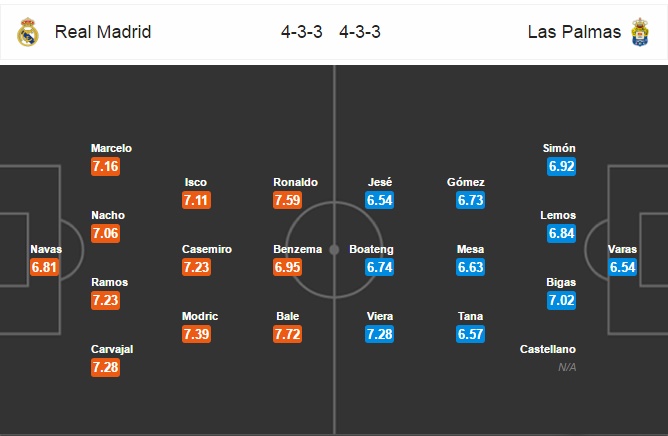Click the Casemiro player name
The image size is (668, 436).
point(207,249)
